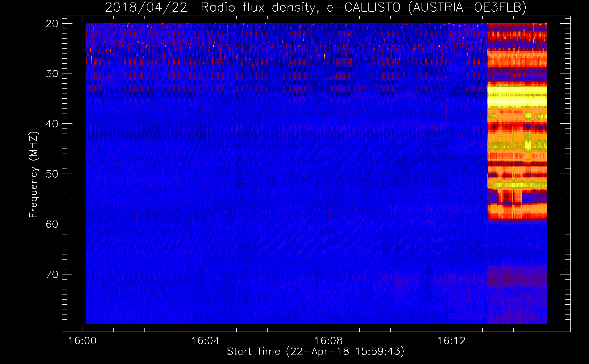Click the 16:12 time tick label
This screenshot has height=364, width=589.
pos(451,341)
